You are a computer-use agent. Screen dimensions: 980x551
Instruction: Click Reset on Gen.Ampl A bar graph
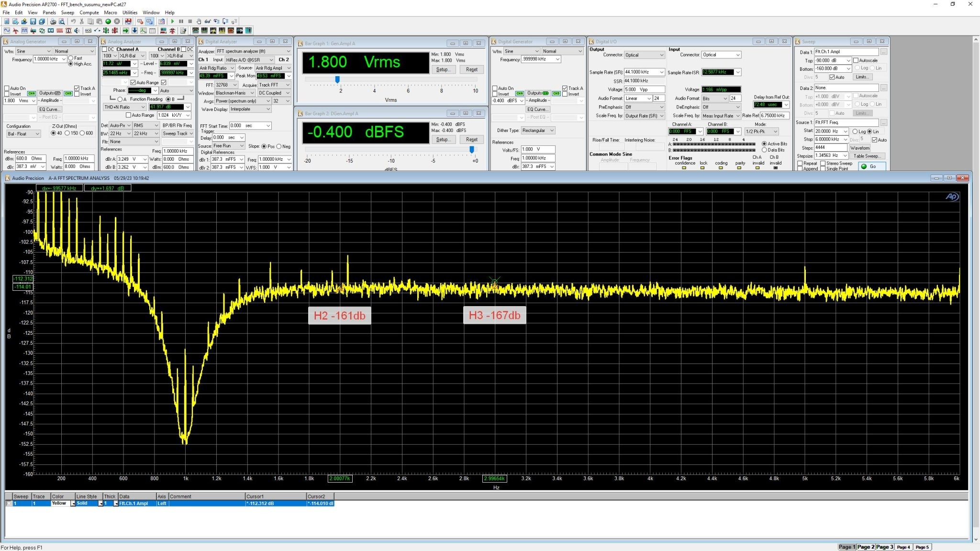471,69
